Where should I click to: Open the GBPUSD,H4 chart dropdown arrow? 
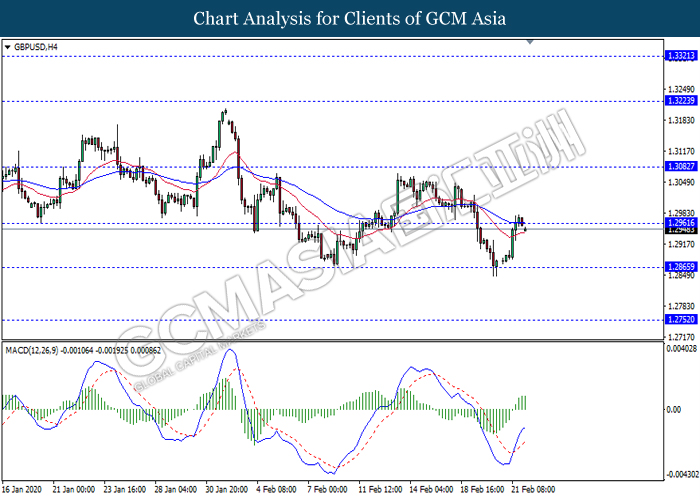click(x=7, y=47)
